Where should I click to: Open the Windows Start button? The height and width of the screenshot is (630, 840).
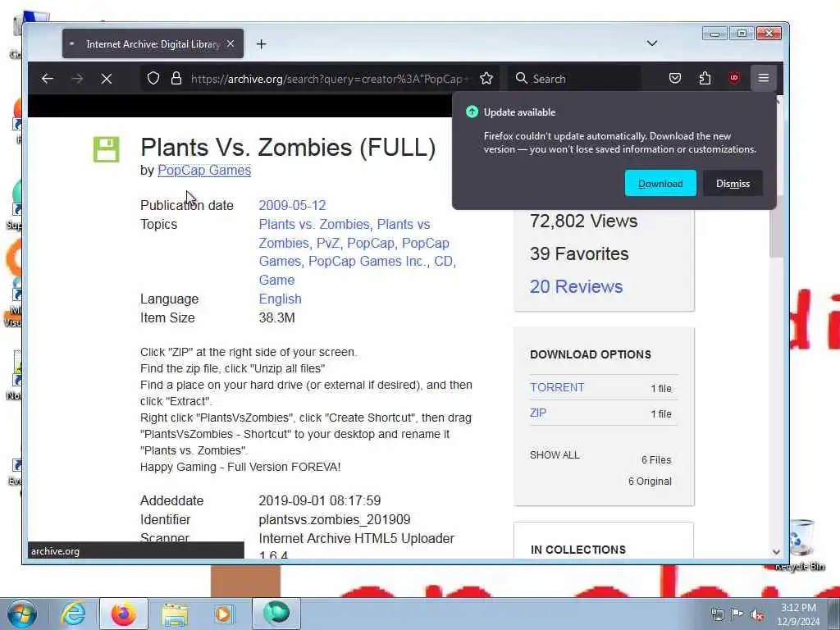tap(22, 614)
